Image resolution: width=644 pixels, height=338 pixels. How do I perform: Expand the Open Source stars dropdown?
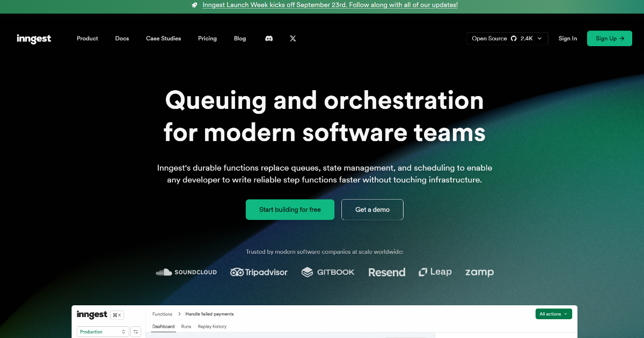540,38
